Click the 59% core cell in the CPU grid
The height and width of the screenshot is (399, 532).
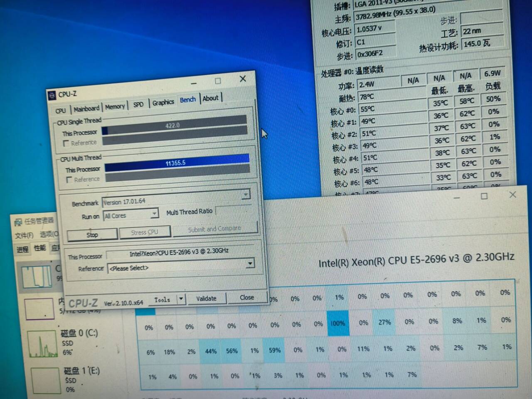point(275,350)
